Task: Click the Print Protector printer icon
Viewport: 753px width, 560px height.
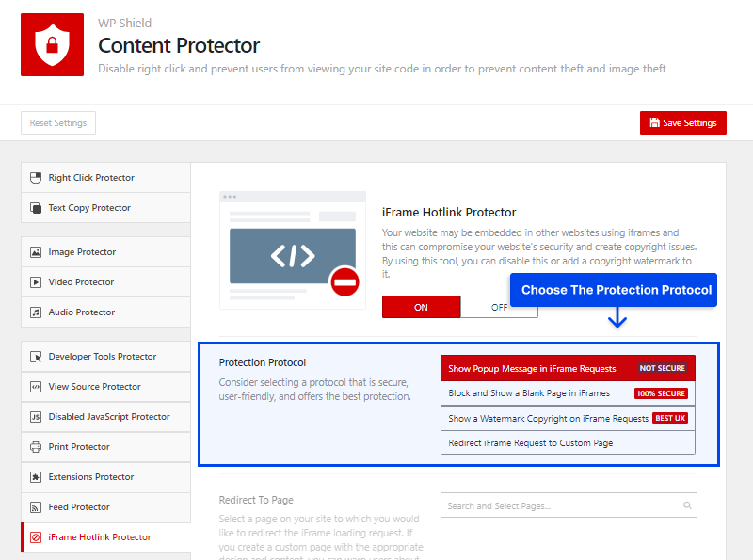Action: click(36, 447)
